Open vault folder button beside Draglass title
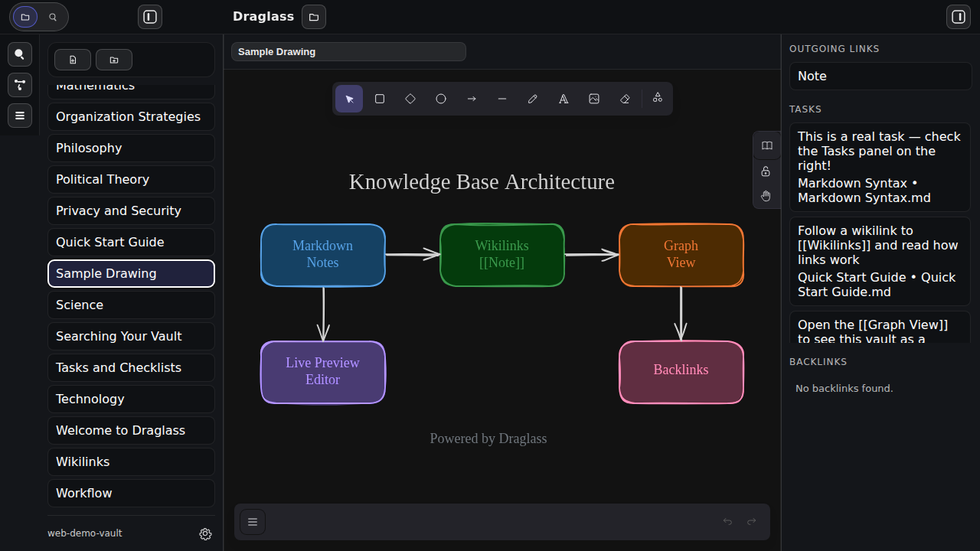The image size is (980, 551). (x=314, y=17)
